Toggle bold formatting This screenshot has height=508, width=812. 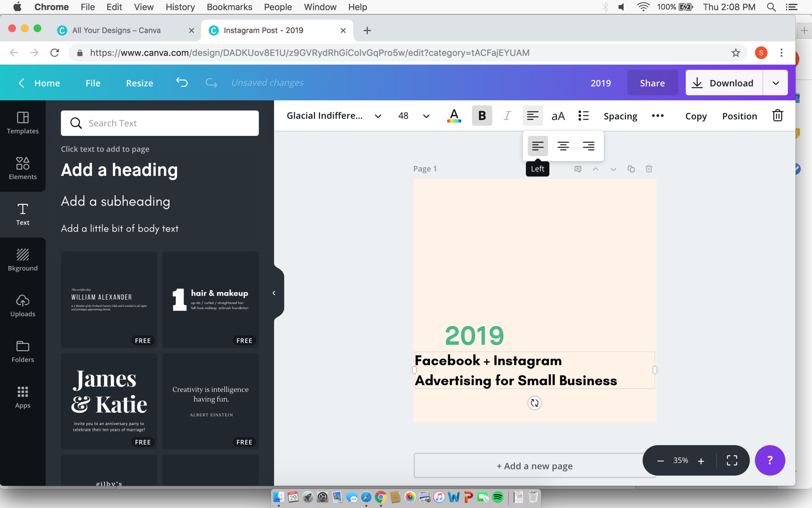tap(482, 116)
